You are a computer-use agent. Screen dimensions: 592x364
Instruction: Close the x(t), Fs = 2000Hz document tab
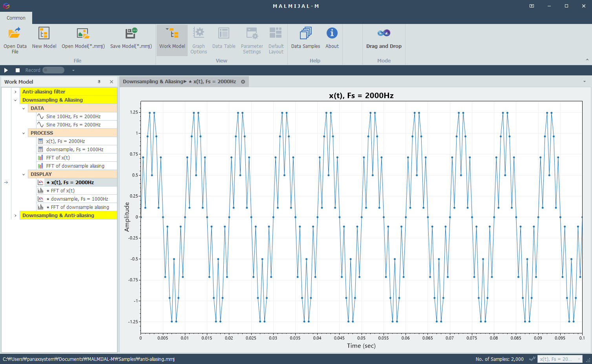[x=243, y=82]
